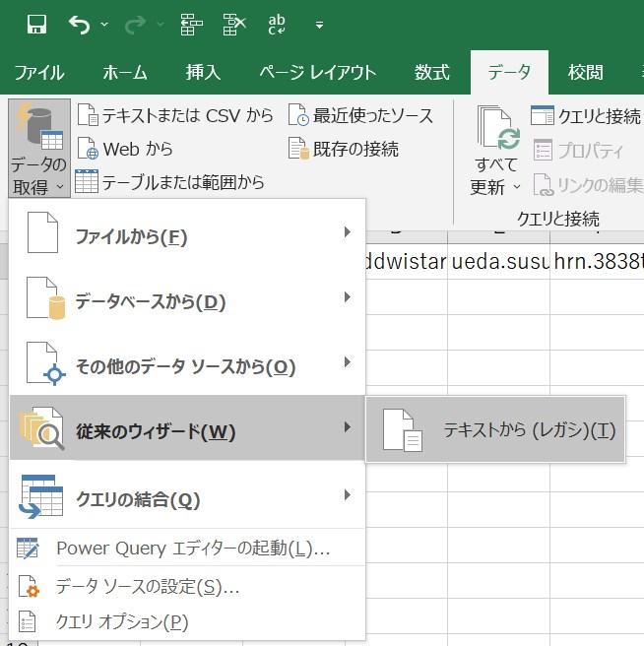Switch to the 数式 ribbon tab
This screenshot has height=646, width=644.
(x=431, y=73)
